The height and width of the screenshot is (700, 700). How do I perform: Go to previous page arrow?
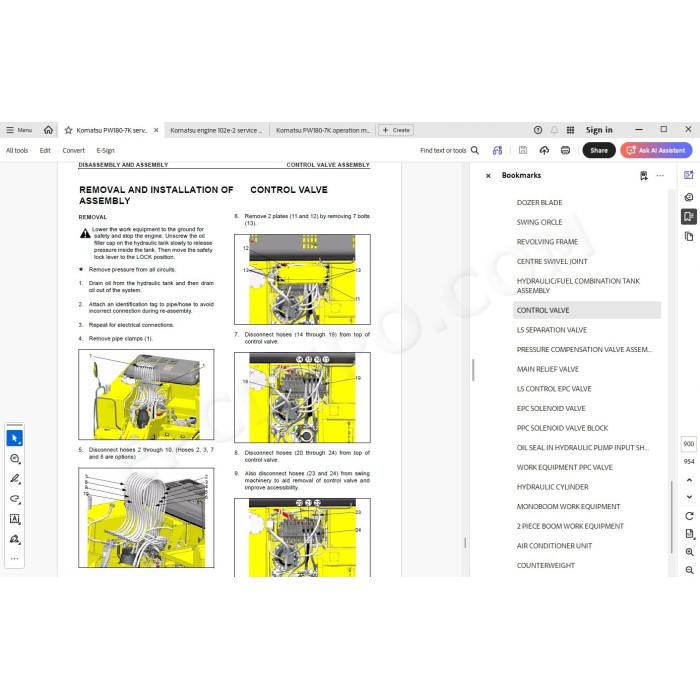point(689,480)
